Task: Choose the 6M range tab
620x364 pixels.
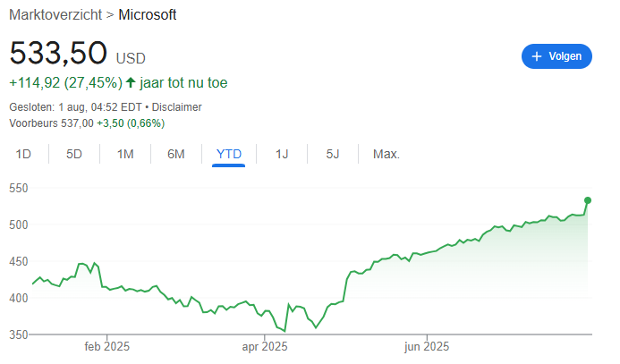Action: [176, 154]
